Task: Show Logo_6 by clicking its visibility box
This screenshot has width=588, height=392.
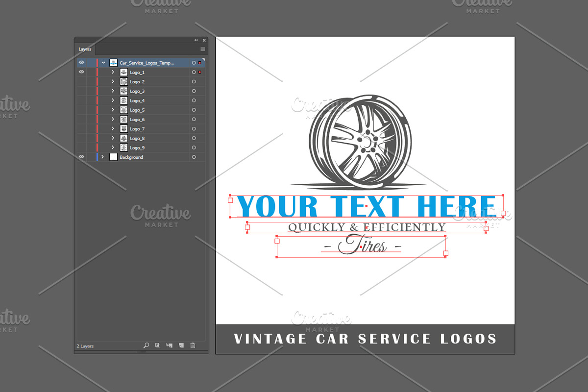Action: click(x=81, y=120)
